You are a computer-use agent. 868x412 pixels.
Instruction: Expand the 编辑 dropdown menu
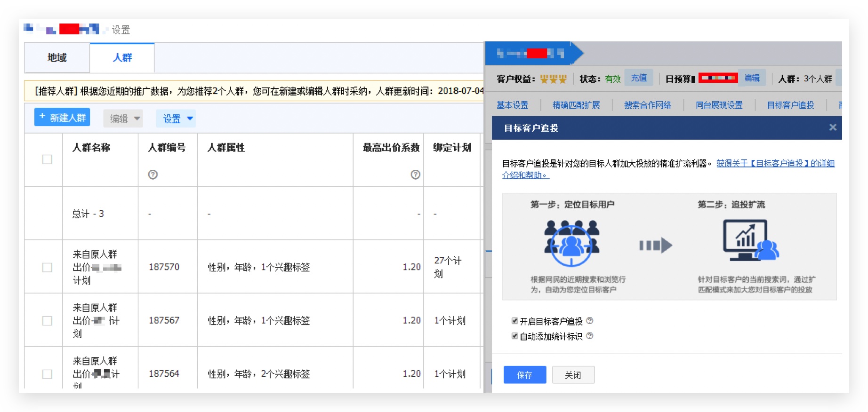point(123,119)
